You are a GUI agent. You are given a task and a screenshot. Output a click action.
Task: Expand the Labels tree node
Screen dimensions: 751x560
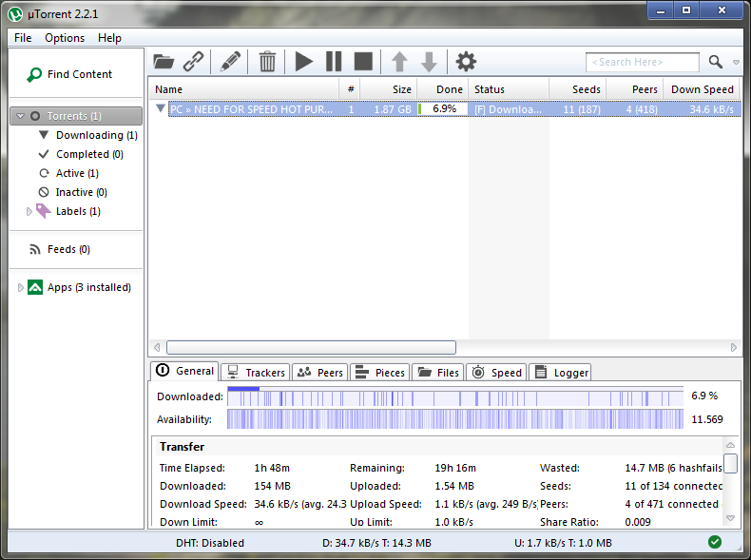pos(29,211)
